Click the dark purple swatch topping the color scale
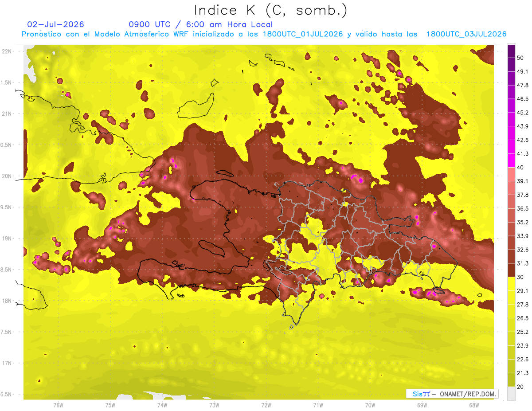The image size is (532, 411). click(x=511, y=51)
